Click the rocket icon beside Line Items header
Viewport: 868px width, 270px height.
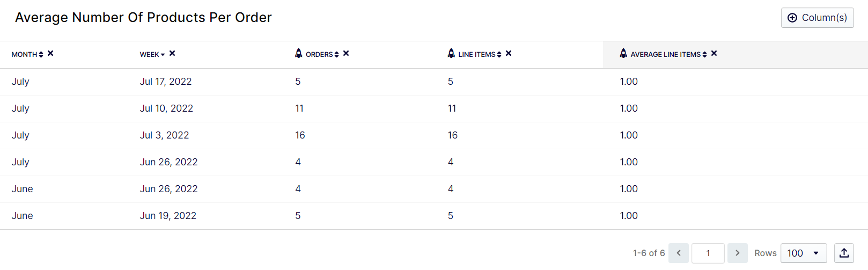(x=451, y=53)
